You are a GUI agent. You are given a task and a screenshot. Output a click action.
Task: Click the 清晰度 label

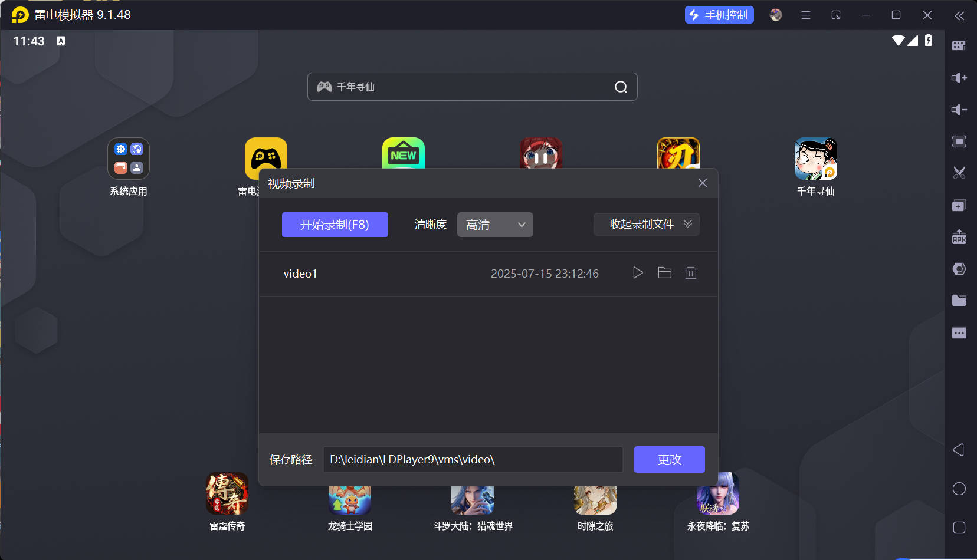click(431, 225)
